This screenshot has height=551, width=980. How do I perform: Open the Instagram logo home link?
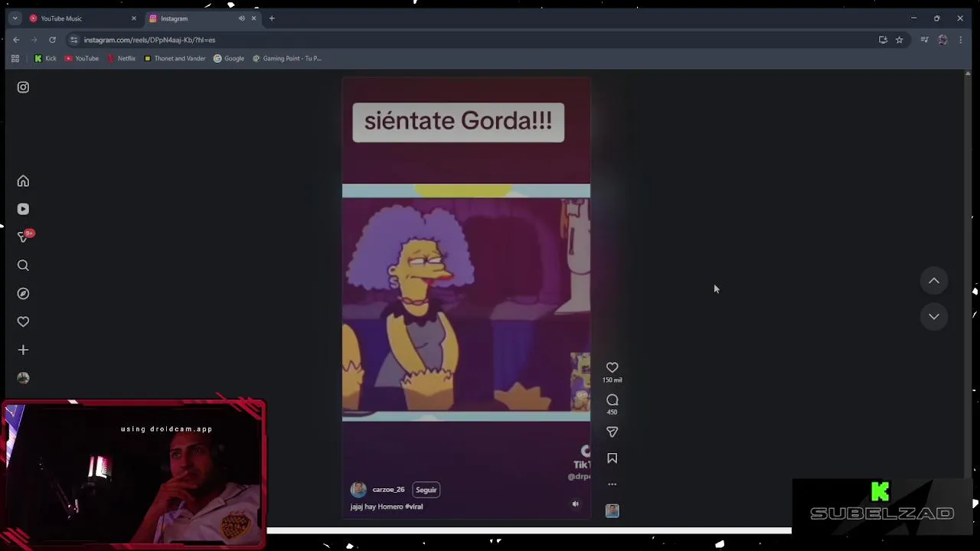point(23,87)
